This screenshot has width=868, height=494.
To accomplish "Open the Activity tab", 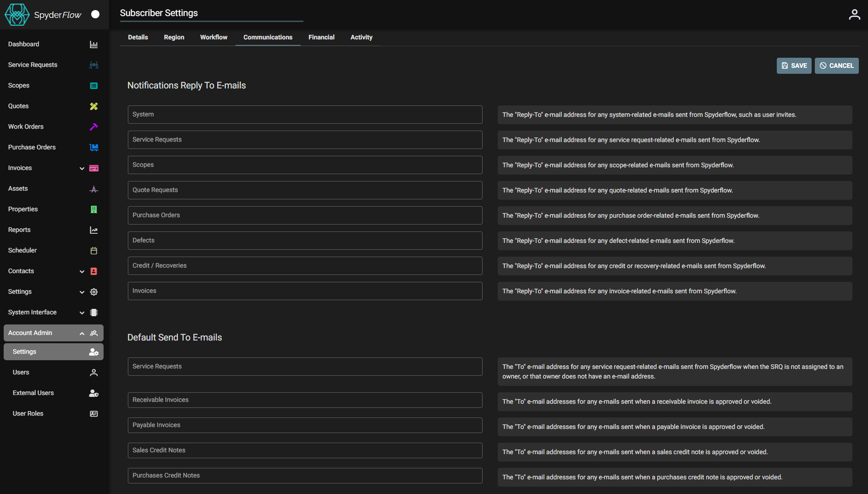I will click(361, 37).
